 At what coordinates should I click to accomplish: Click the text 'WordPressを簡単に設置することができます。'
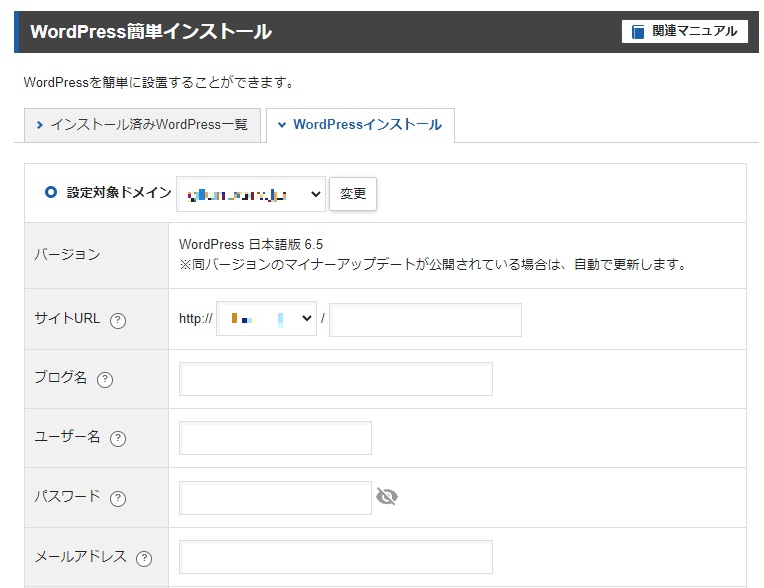(159, 82)
